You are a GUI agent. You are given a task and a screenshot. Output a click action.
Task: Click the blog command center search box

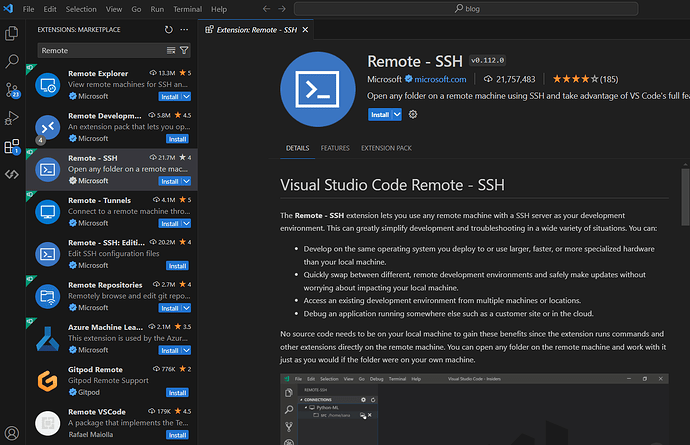tap(466, 9)
